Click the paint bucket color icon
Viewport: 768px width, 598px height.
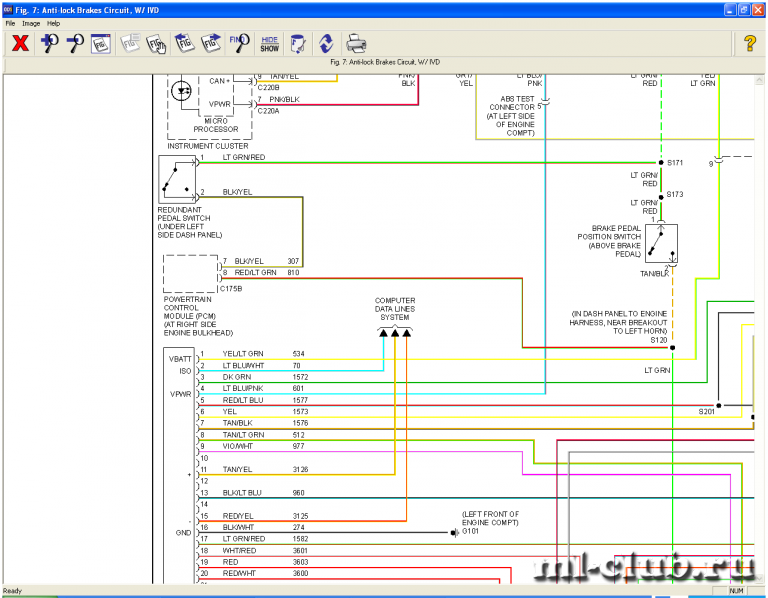coord(297,43)
